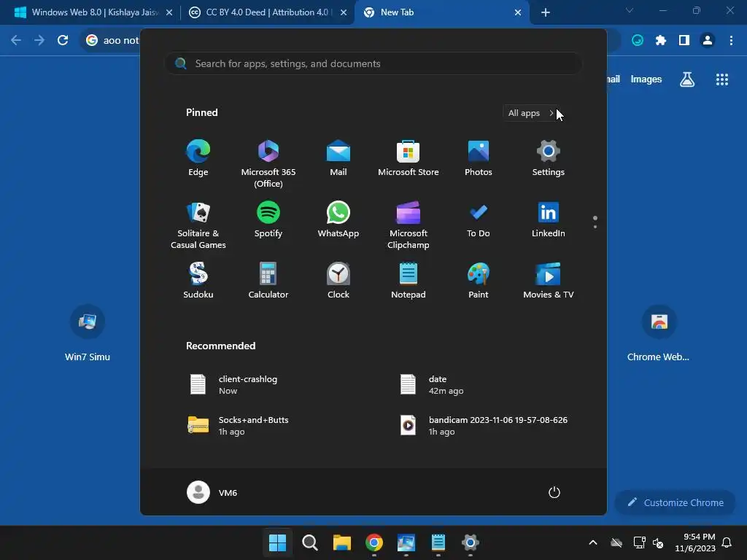Open the Google apps grid

coord(722,79)
